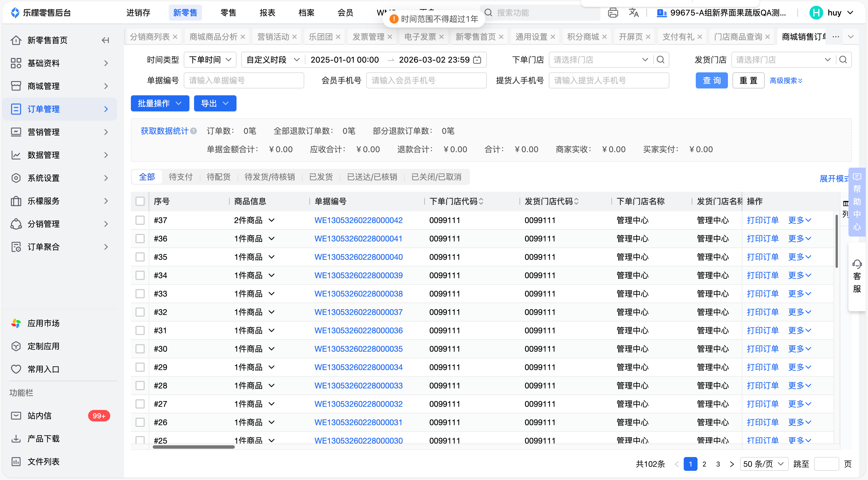Open order link WE13053260228000042

point(358,220)
